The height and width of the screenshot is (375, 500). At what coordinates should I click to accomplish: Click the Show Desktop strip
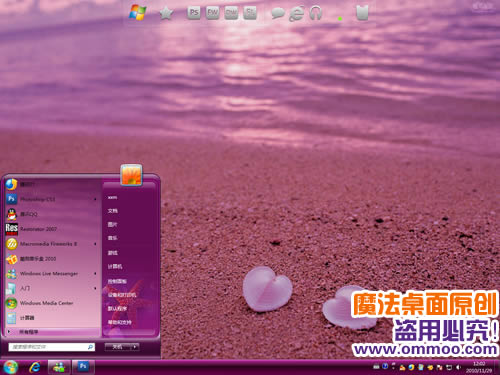pos(497,367)
